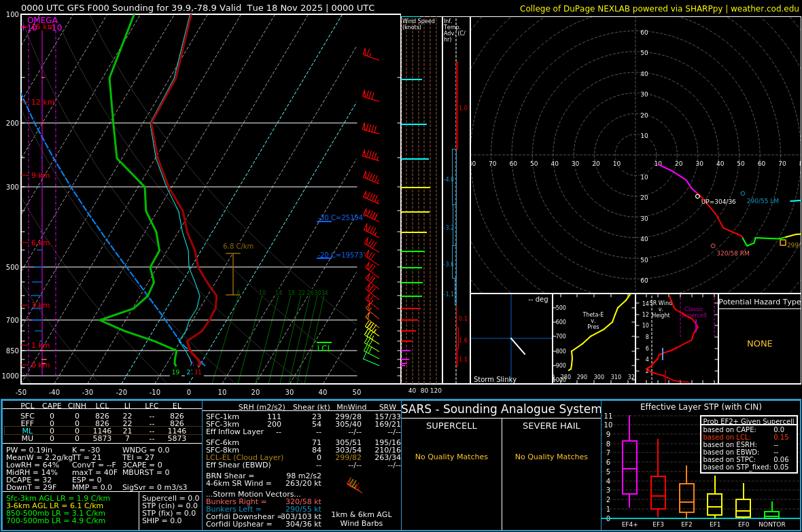Click the 6.8 C/km lapse rate label
This screenshot has width=802, height=532.
tap(239, 246)
